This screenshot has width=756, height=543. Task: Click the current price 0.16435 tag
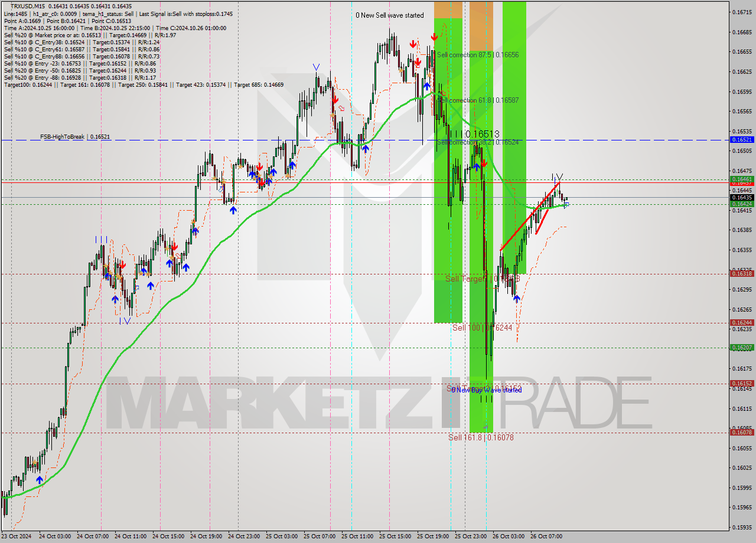pos(742,197)
